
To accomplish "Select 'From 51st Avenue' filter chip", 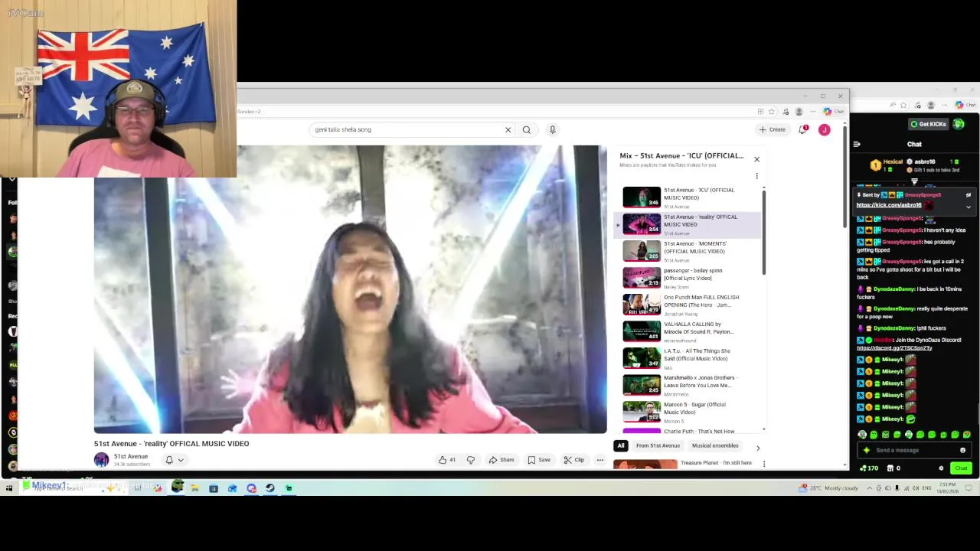I will 658,445.
